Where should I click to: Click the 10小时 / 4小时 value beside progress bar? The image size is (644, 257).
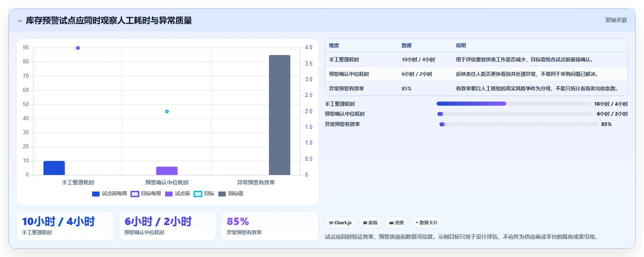click(x=611, y=104)
